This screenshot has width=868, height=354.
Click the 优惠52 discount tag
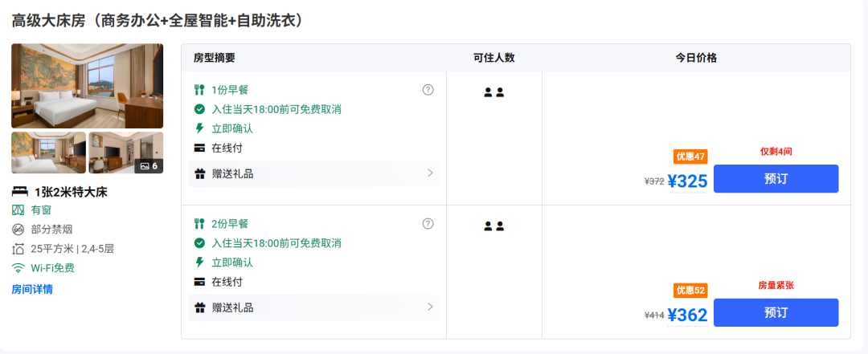point(690,291)
